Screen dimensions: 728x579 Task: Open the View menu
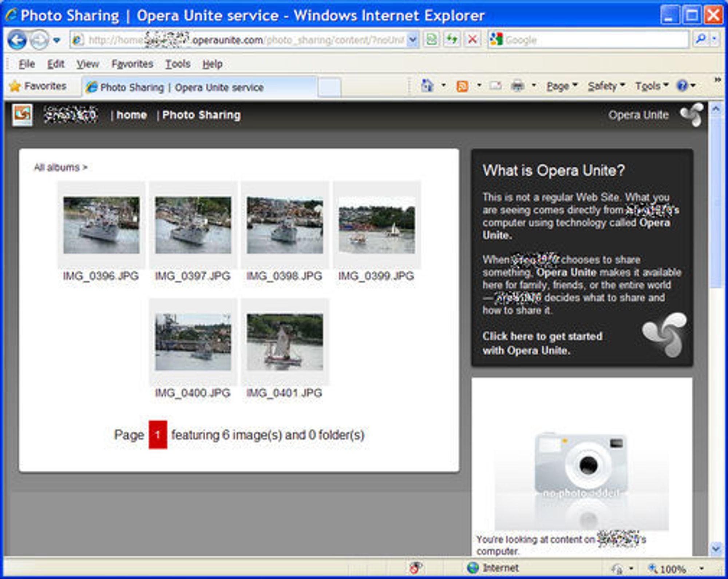point(87,64)
